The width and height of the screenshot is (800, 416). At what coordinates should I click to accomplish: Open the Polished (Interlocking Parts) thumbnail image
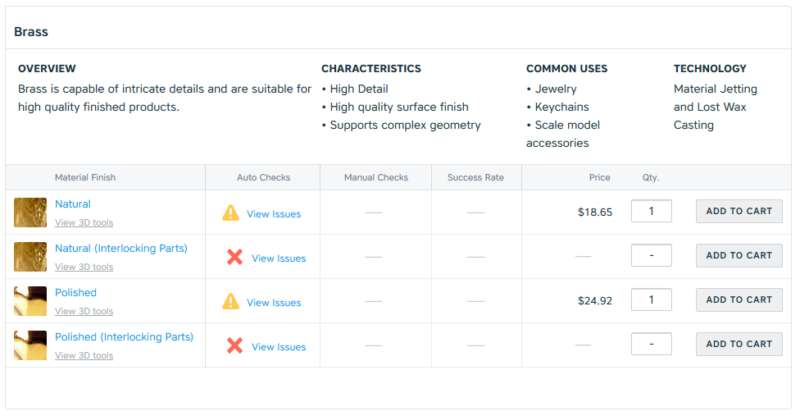[x=30, y=346]
